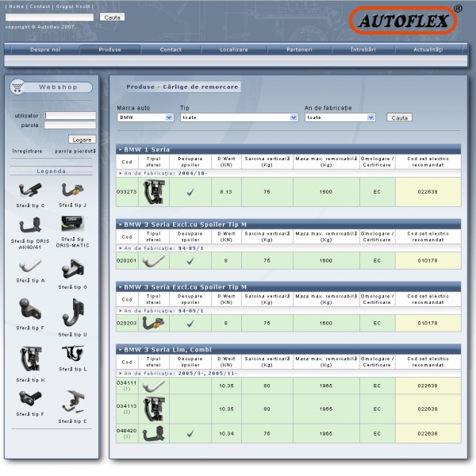Image resolution: width=476 pixels, height=476 pixels.
Task: Expand An de fabricație: 2005/3-, 2005/11- row
Action: point(289,374)
